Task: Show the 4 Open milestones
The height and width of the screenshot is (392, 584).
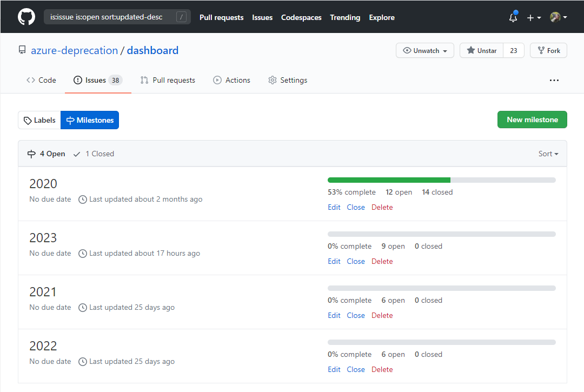Action: [46, 154]
